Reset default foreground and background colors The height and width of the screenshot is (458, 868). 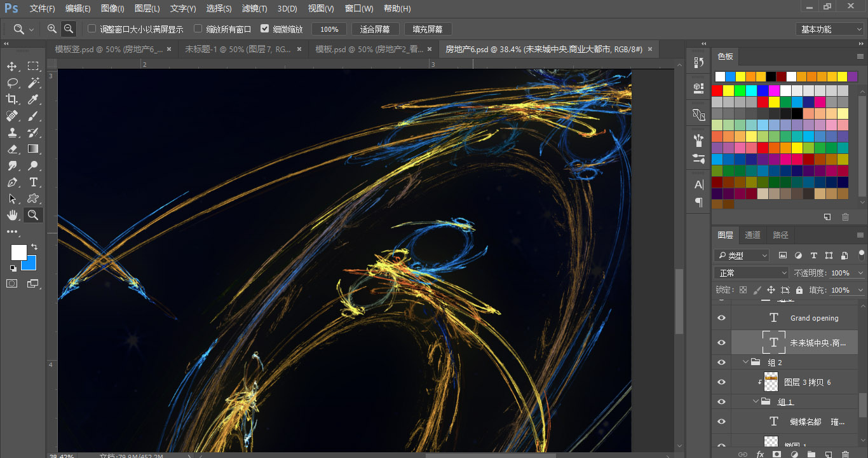(13, 268)
